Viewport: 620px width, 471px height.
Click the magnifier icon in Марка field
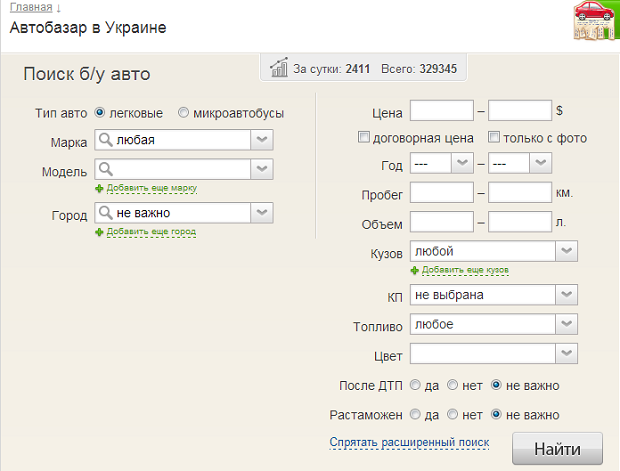(105, 140)
